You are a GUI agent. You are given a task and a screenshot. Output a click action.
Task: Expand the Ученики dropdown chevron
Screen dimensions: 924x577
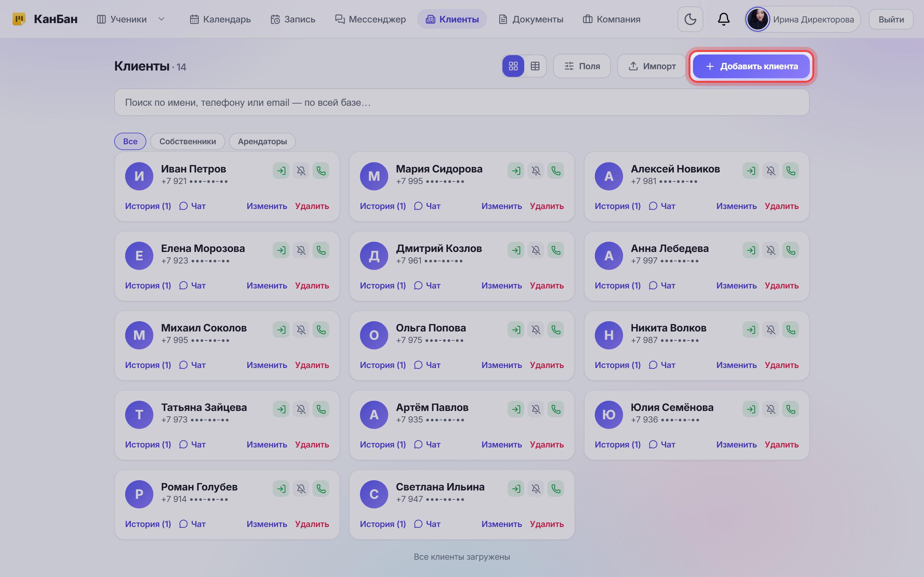tap(161, 19)
